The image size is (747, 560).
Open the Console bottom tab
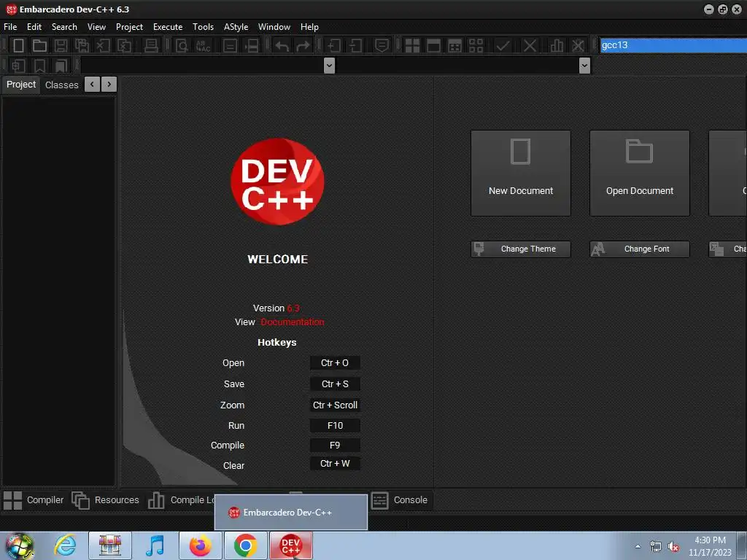pos(400,500)
